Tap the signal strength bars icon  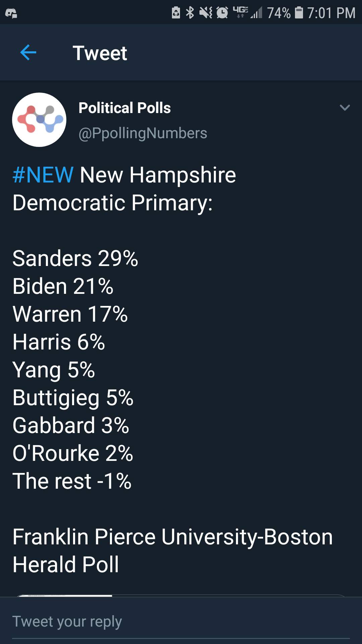[x=256, y=13]
